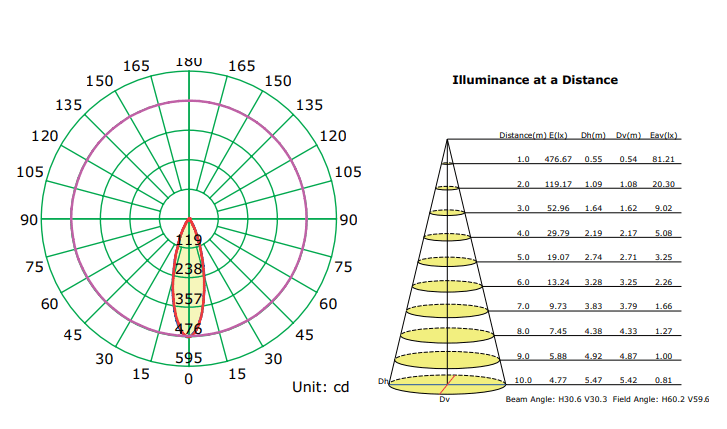Click the illuminance value 13.24
Viewport: 727px width, 429px height.
click(x=558, y=282)
